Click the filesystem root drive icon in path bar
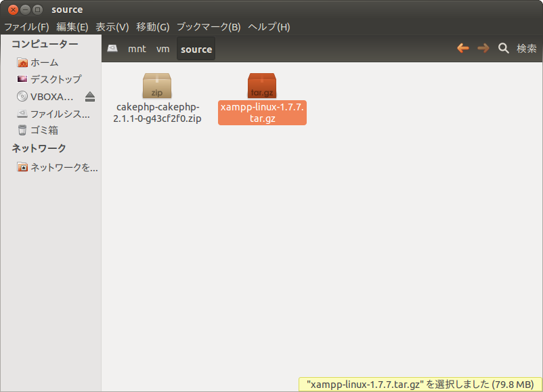 [112, 49]
